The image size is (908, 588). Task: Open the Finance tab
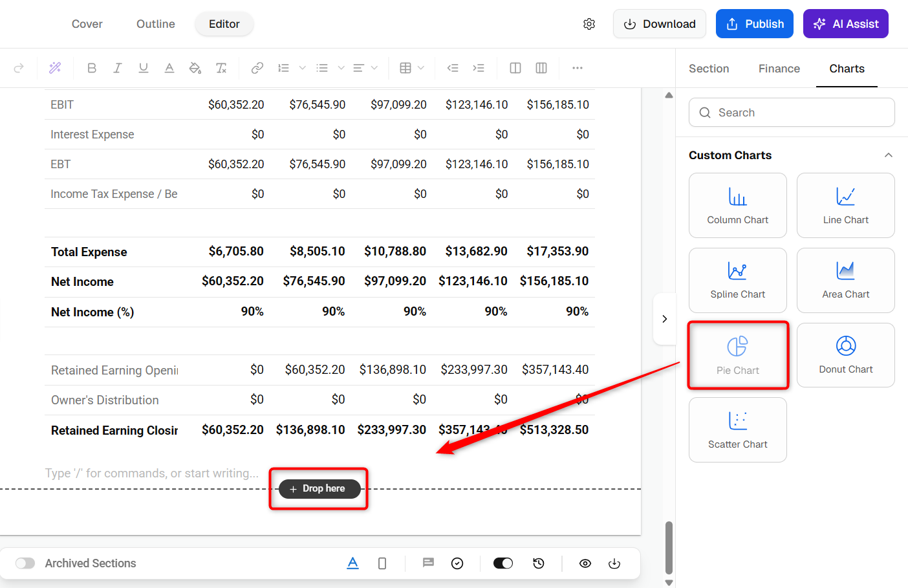click(x=779, y=69)
